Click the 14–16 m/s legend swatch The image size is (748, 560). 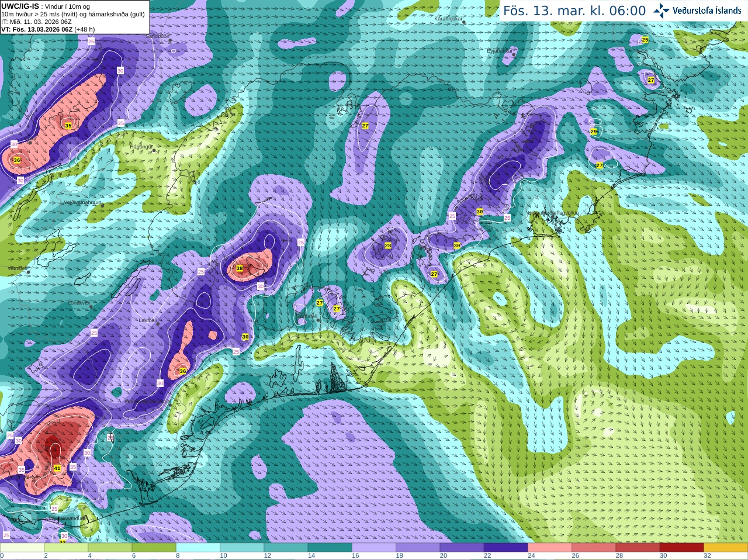pos(330,548)
